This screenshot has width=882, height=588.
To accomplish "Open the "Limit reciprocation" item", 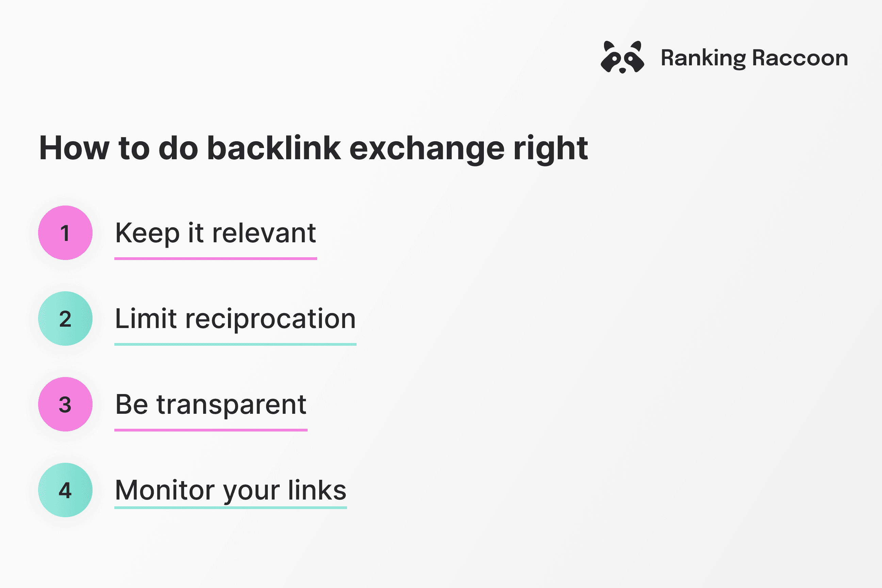I will pos(235,319).
